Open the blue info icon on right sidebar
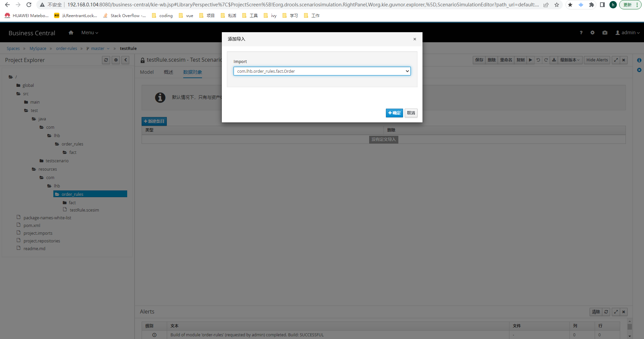644x339 pixels. click(x=639, y=60)
